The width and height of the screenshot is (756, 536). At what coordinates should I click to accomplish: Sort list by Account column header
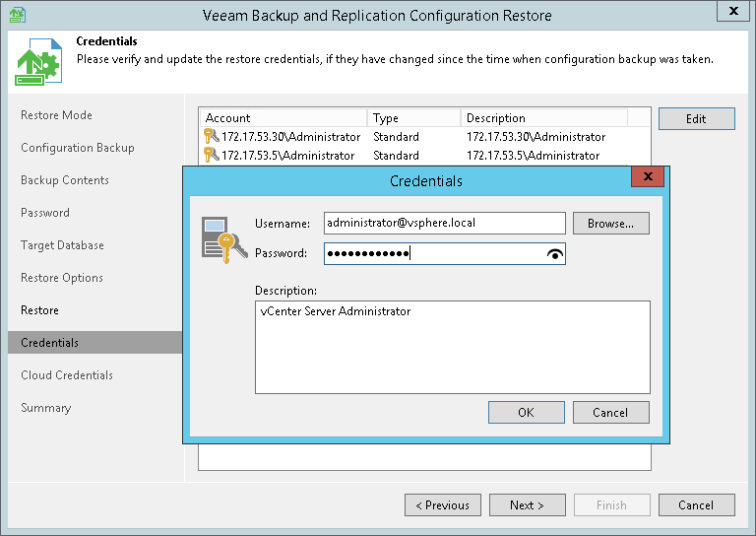click(x=283, y=118)
